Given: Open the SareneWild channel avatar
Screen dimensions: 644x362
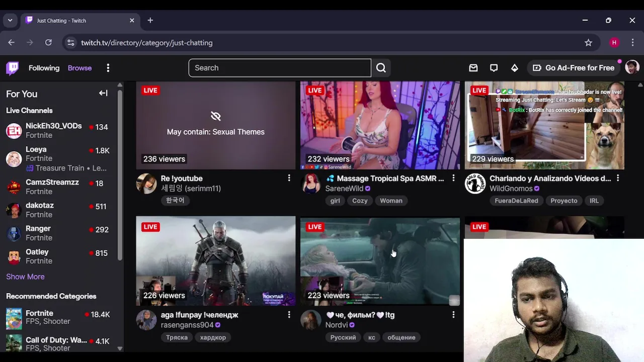Looking at the screenshot, I should 311,184.
